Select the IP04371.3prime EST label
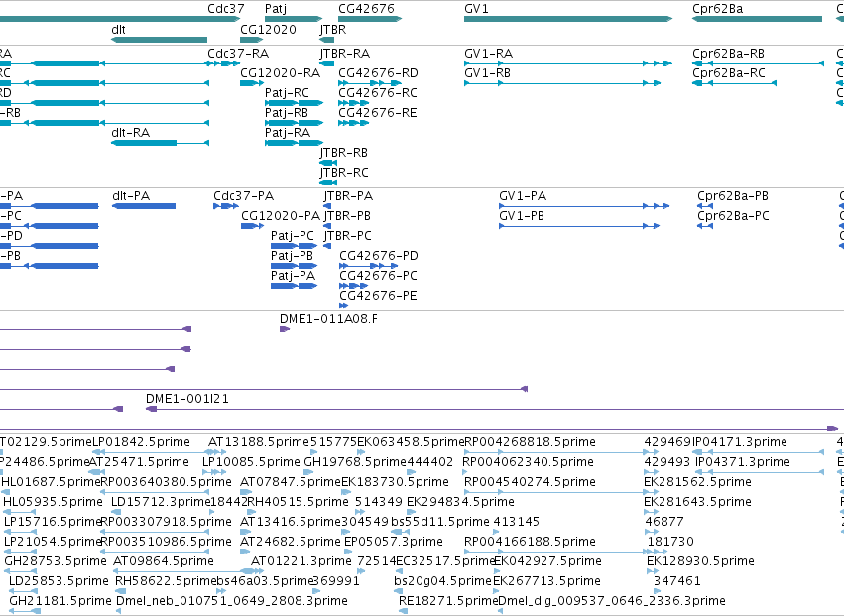The image size is (844, 616). pos(743,462)
